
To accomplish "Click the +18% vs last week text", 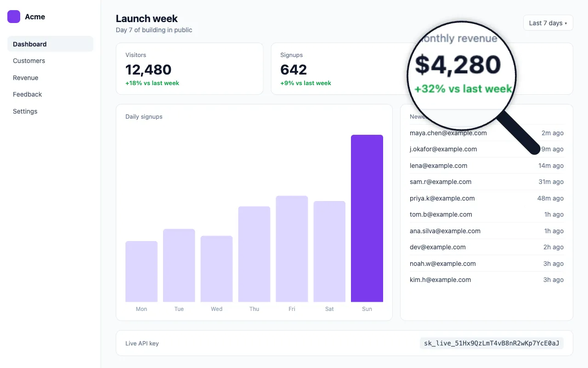I will coord(152,83).
